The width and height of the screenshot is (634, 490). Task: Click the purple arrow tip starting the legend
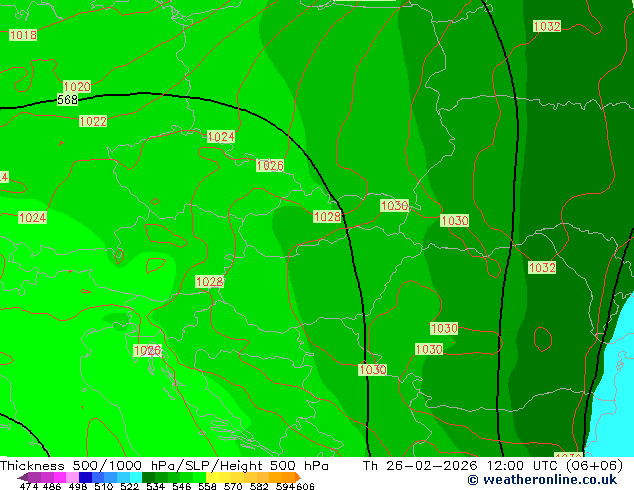[x=22, y=477]
